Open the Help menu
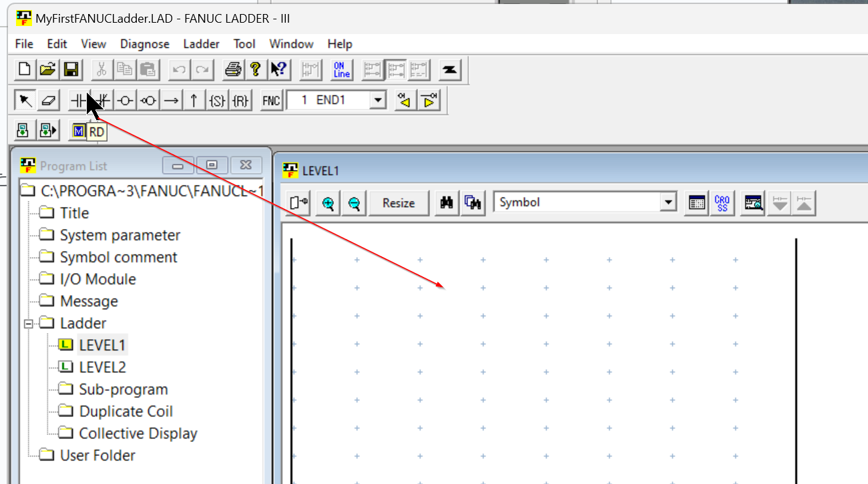This screenshot has width=868, height=484. 340,44
